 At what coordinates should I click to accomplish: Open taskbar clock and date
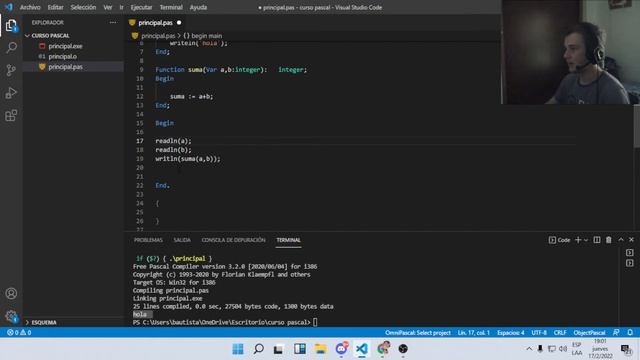tap(600, 349)
